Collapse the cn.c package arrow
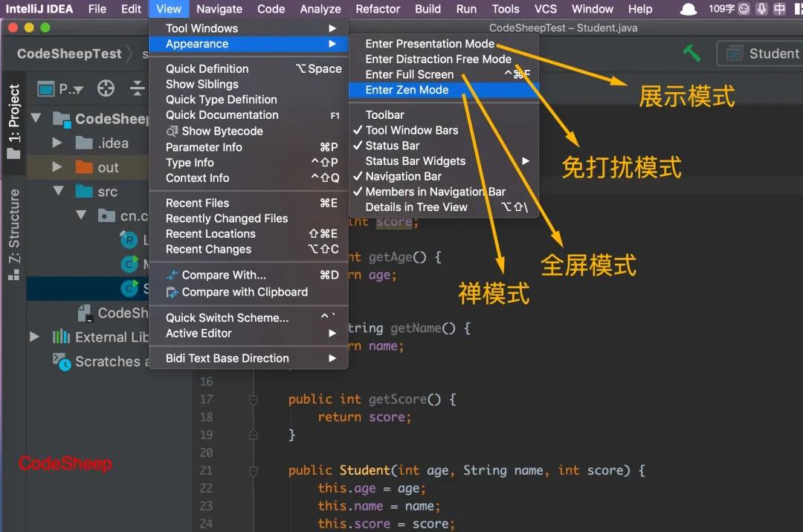The height and width of the screenshot is (532, 803). [x=81, y=215]
